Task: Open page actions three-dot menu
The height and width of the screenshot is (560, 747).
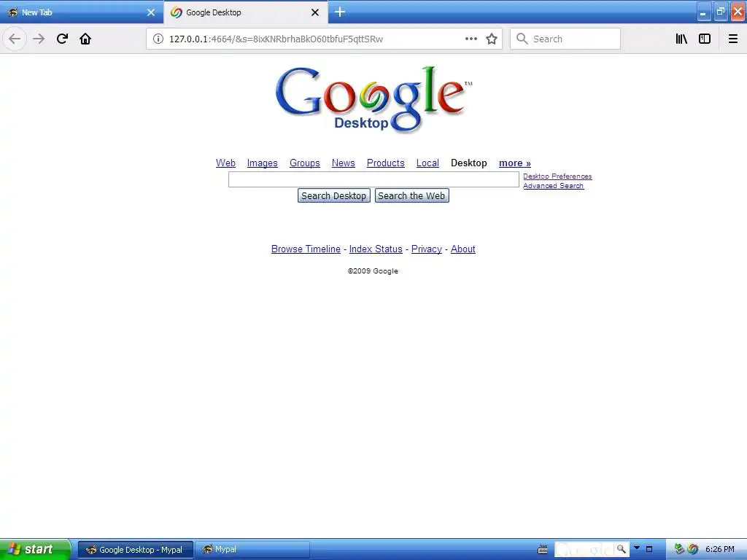Action: [471, 39]
